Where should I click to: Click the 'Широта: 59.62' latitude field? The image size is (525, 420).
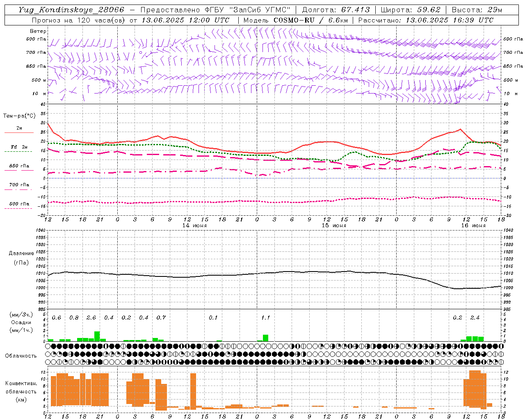click(x=411, y=10)
